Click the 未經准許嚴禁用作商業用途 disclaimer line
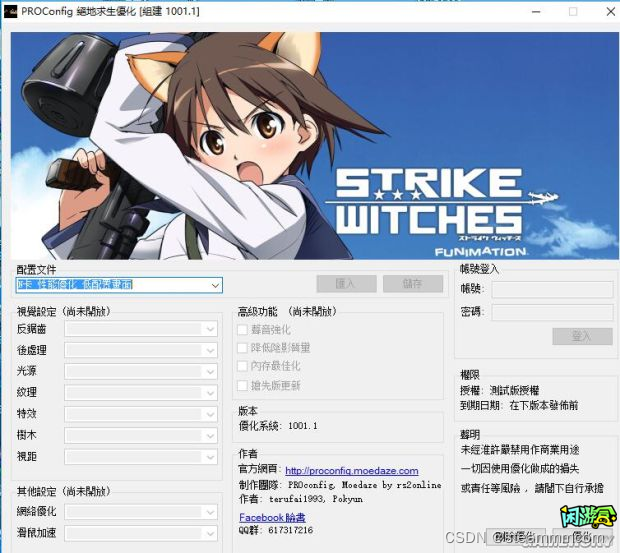Viewport: 620px width, 553px height. 520,449
